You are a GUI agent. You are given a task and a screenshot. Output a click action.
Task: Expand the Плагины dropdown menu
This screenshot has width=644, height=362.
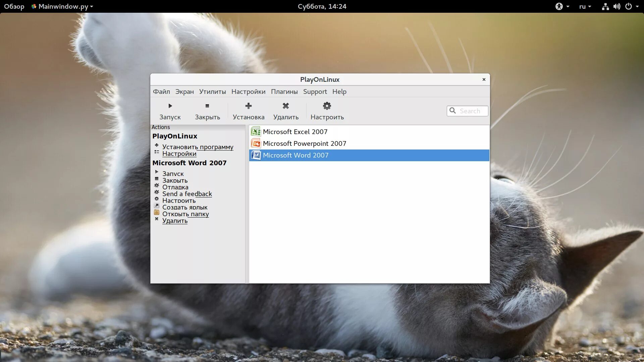[284, 91]
